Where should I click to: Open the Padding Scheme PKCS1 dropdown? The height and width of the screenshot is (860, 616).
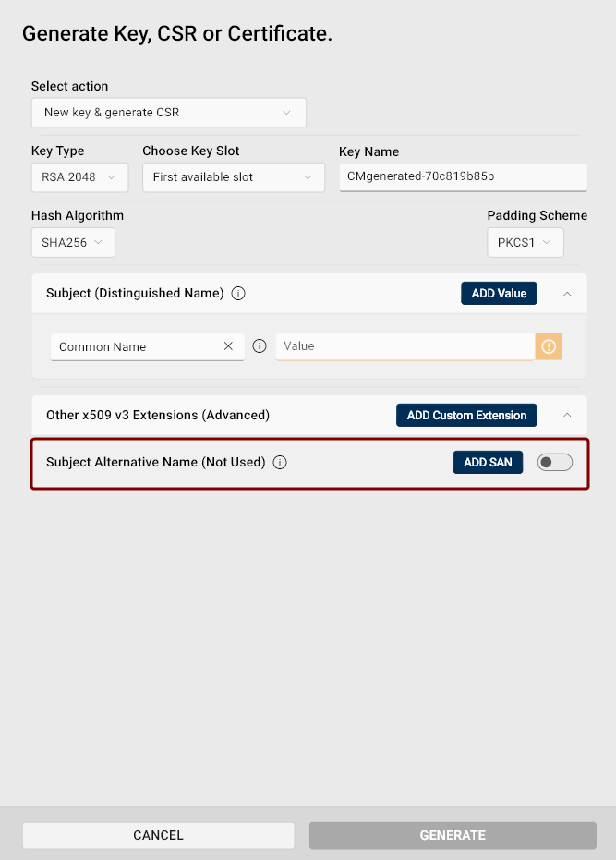[x=525, y=243]
